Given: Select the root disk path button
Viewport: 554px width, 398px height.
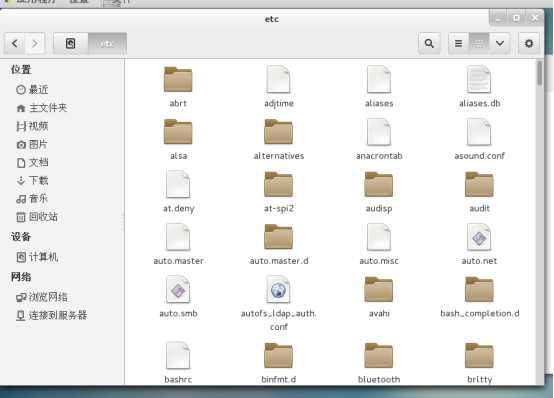Looking at the screenshot, I should pos(71,43).
